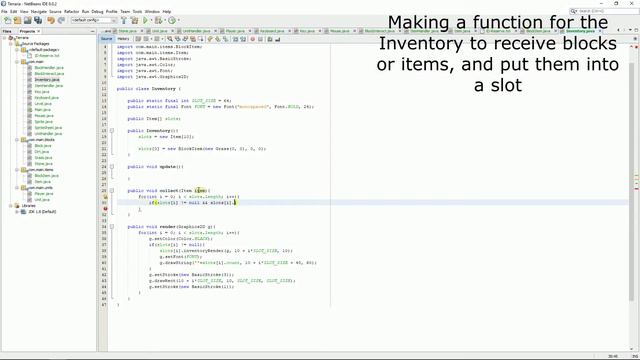Click the Profile Project toolbar icon
Screen dimensions: 640x360
[x=172, y=20]
